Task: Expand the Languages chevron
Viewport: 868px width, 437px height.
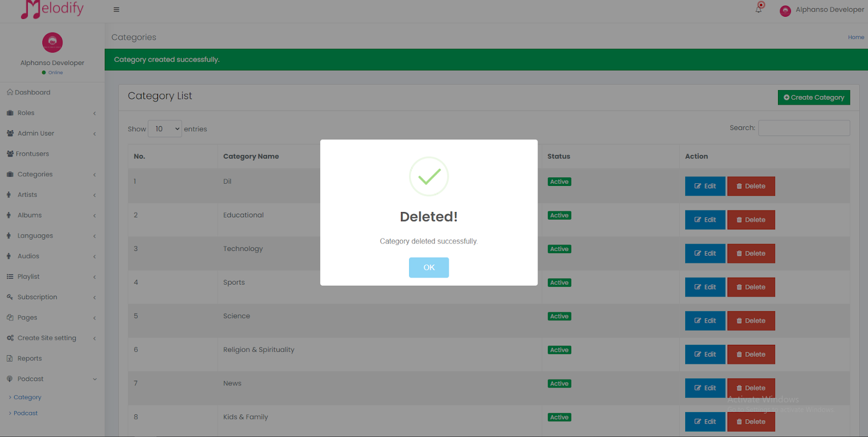Action: click(x=94, y=236)
